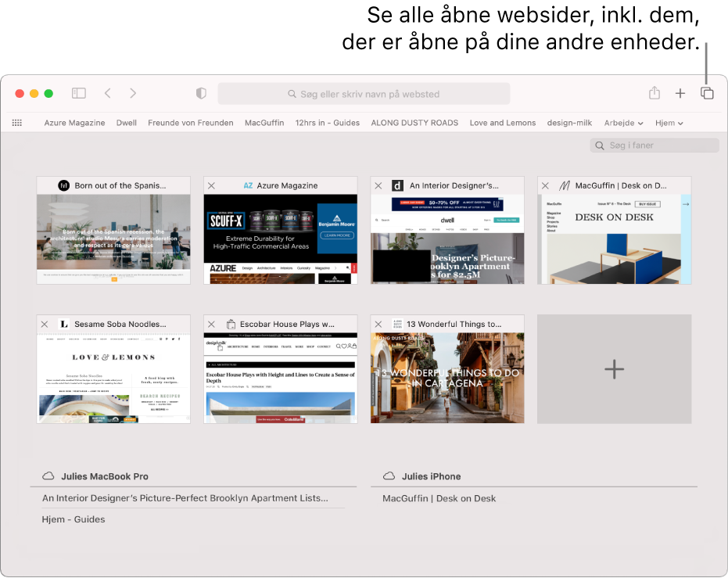Open the MacGuffin favorite bookmark
The width and height of the screenshot is (728, 578).
[264, 123]
